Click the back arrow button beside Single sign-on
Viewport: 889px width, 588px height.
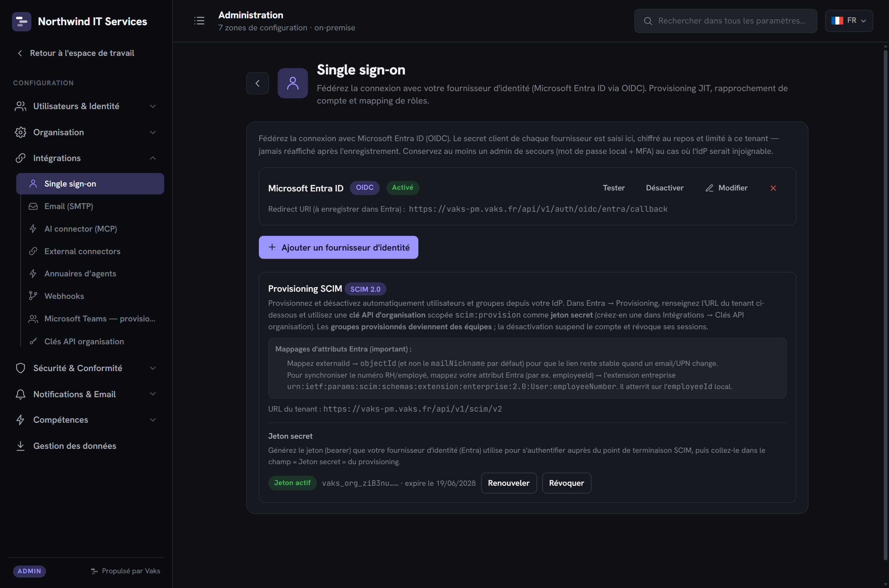tap(257, 83)
